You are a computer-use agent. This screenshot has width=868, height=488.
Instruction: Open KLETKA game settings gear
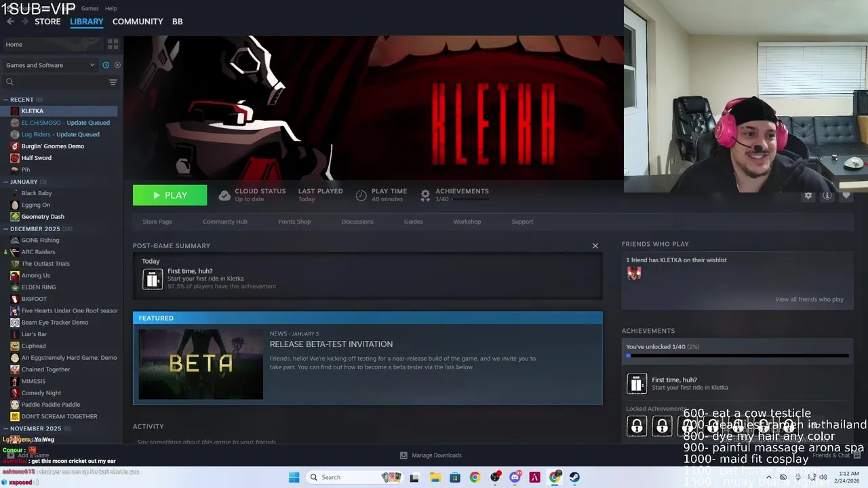(x=808, y=195)
